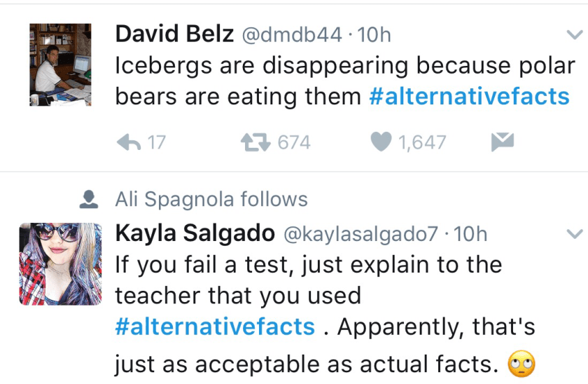Viewport: 588px width, 384px height.
Task: Expand the chevron menu on Kayla Salgado's tweet
Action: pos(574,233)
